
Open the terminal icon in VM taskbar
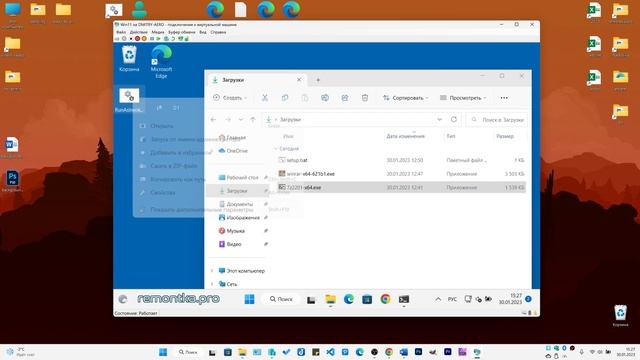click(x=404, y=299)
